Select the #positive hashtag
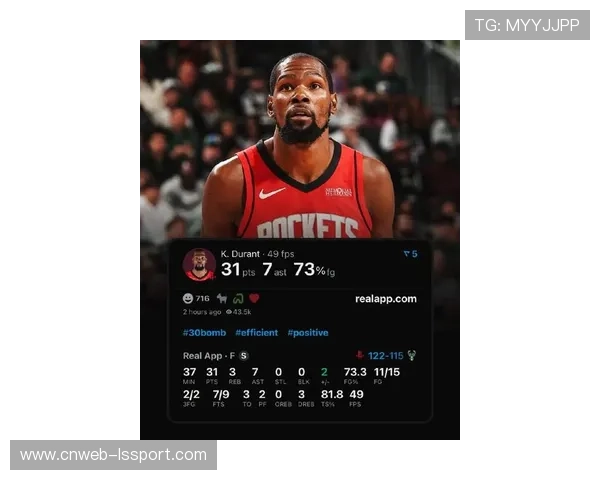The width and height of the screenshot is (600, 480). click(308, 332)
